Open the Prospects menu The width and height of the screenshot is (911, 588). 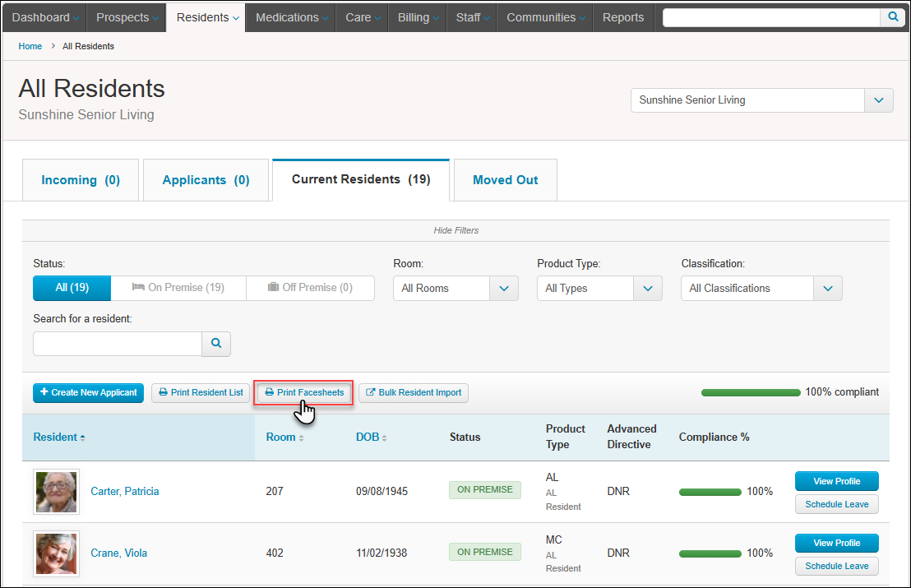(127, 17)
